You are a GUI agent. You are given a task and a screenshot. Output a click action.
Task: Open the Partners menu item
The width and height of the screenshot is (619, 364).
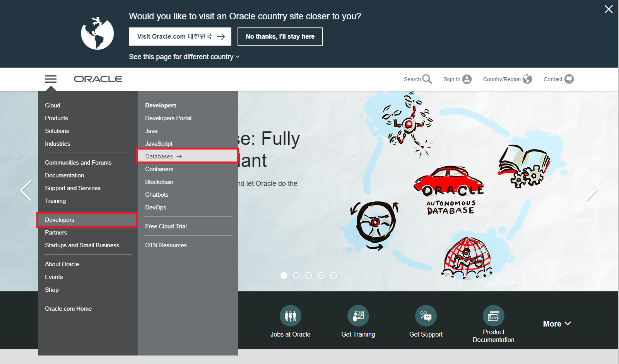pyautogui.click(x=56, y=232)
